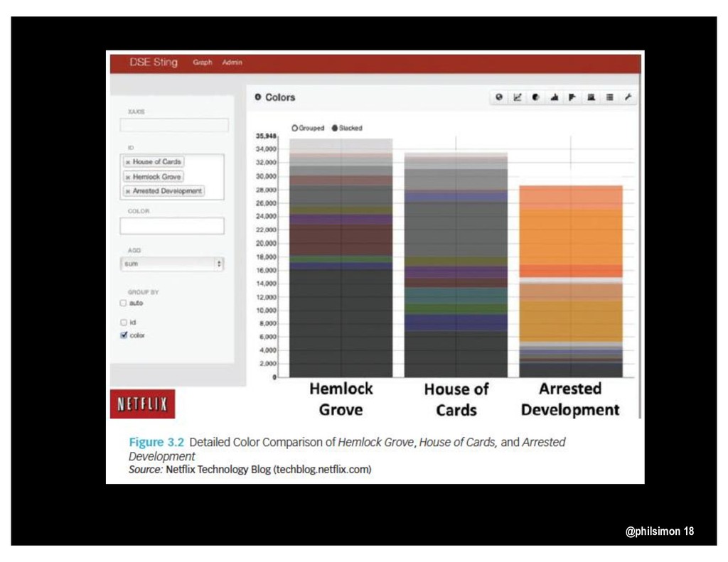
Task: Click the techblog.netflix.com source text
Action: [x=323, y=469]
